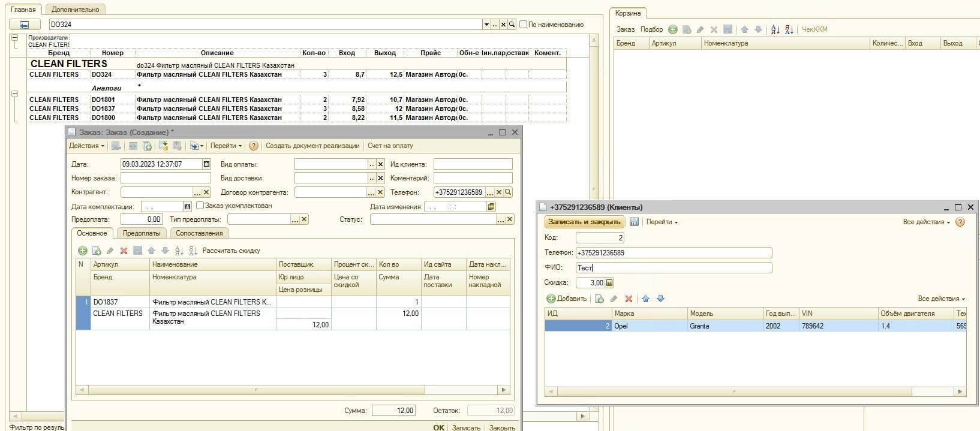Image resolution: width=980 pixels, height=431 pixels.
Task: Open calculator icon next to Скидка field
Action: [x=609, y=283]
